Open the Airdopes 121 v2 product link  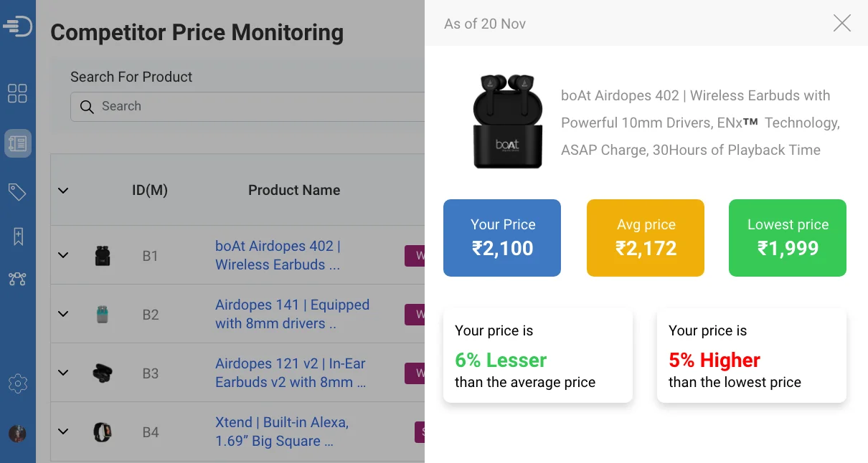291,373
